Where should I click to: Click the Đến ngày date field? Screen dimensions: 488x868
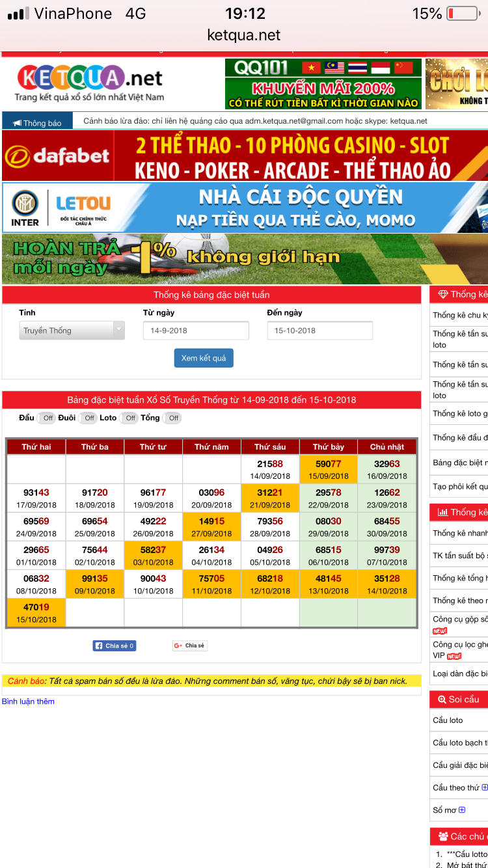tap(320, 331)
